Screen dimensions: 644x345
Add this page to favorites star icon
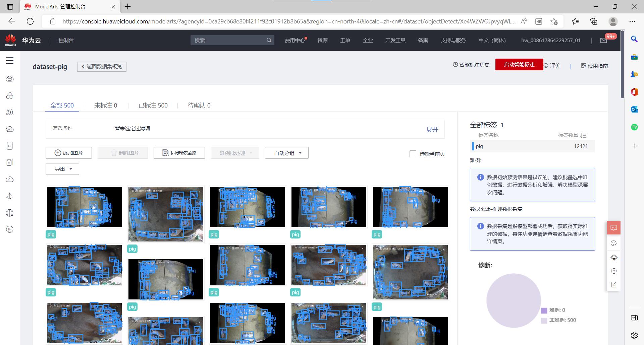[554, 21]
